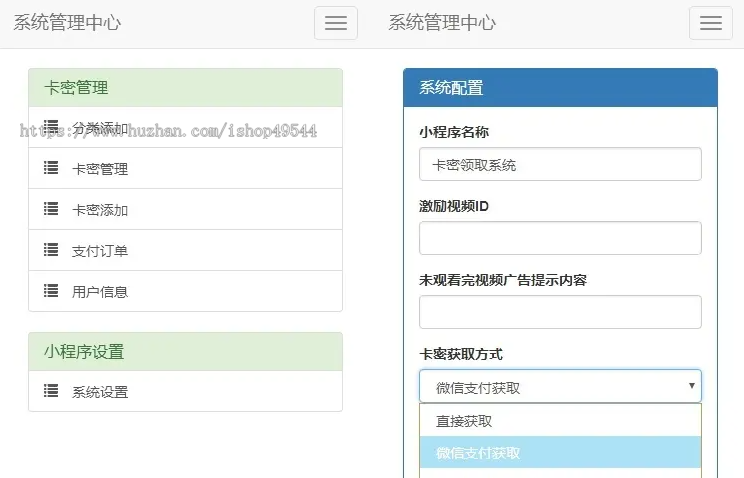Open 系统设置 under 小程序设置
The height and width of the screenshot is (478, 744).
(185, 391)
